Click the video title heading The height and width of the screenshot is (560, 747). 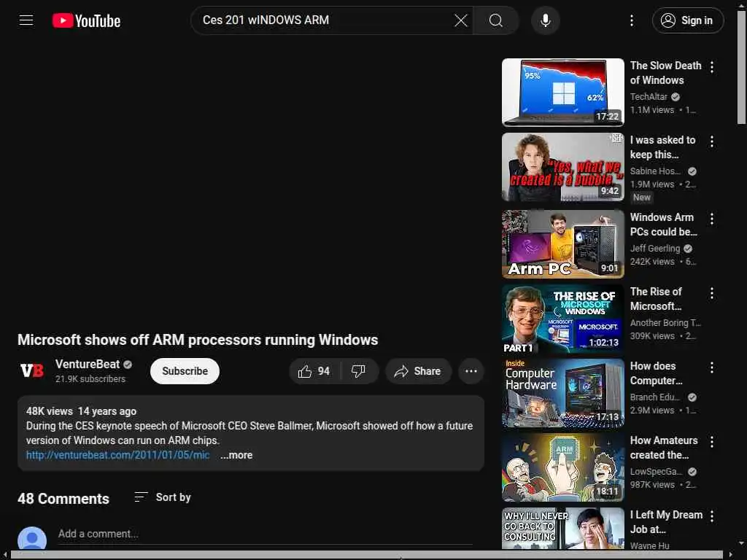pyautogui.click(x=198, y=340)
